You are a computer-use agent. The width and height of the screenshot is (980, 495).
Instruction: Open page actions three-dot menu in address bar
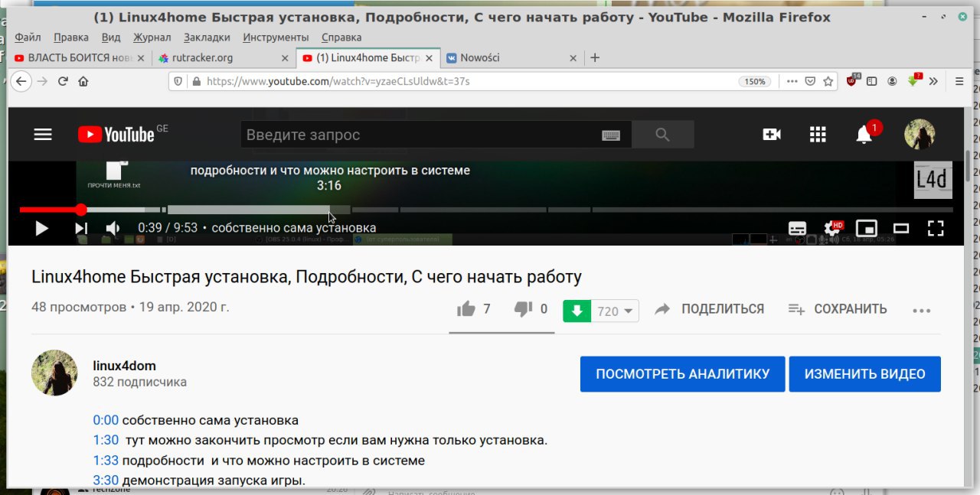(792, 81)
